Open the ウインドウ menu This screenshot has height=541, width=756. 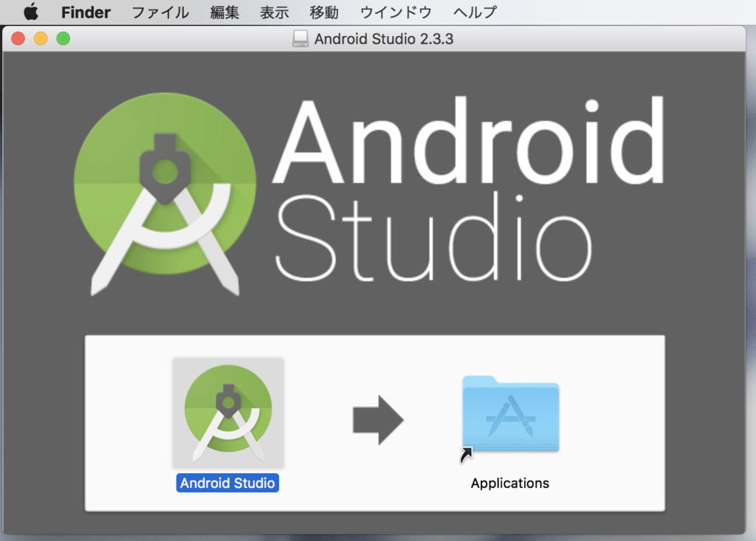[396, 13]
